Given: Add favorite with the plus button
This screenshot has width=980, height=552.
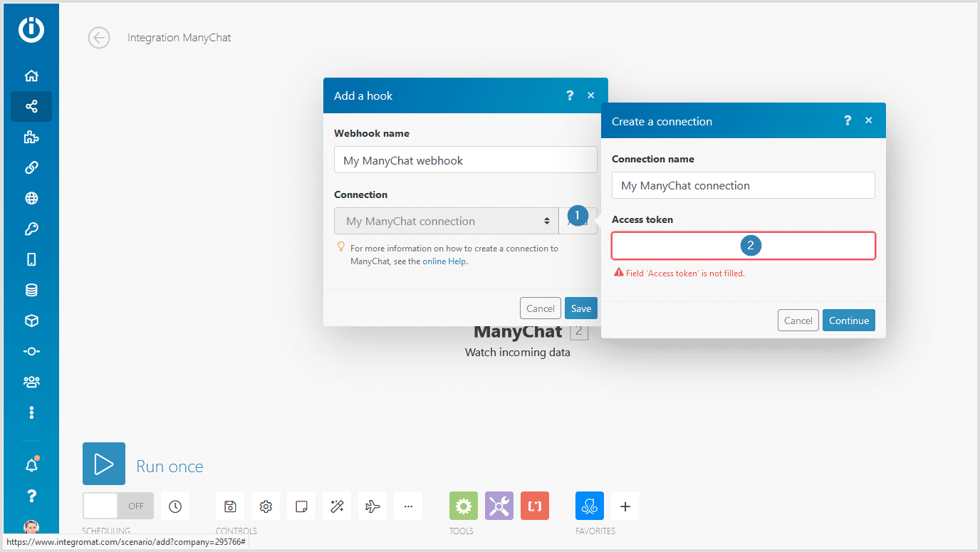Looking at the screenshot, I should (625, 506).
